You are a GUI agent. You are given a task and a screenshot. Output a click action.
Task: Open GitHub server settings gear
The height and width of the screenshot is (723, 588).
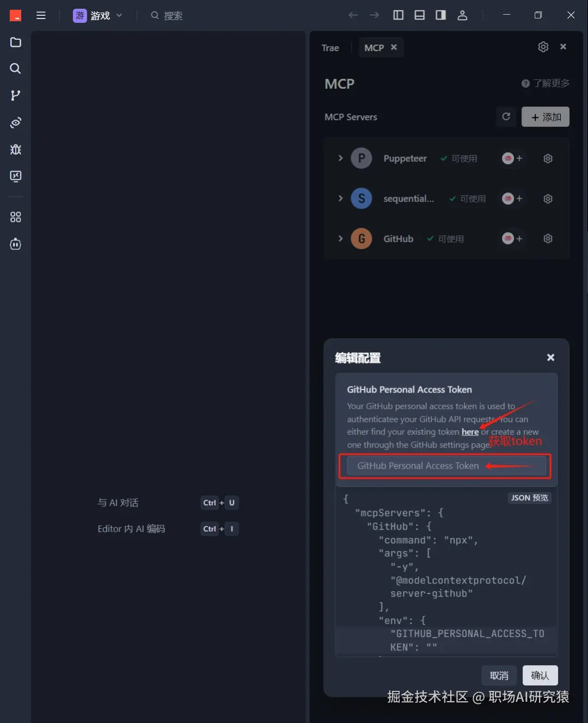point(548,238)
